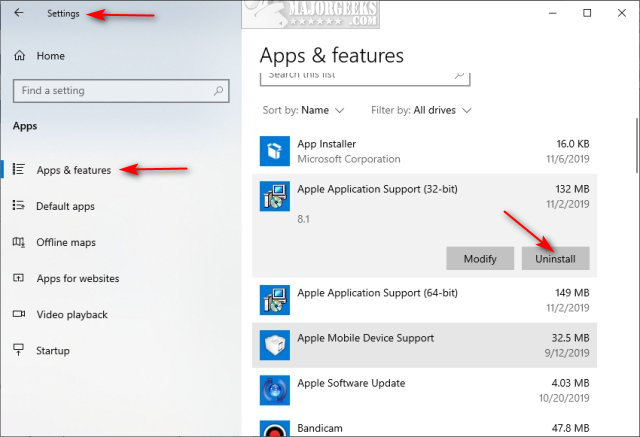640x437 pixels.
Task: Click the 8.1 version number text
Action: tap(303, 220)
